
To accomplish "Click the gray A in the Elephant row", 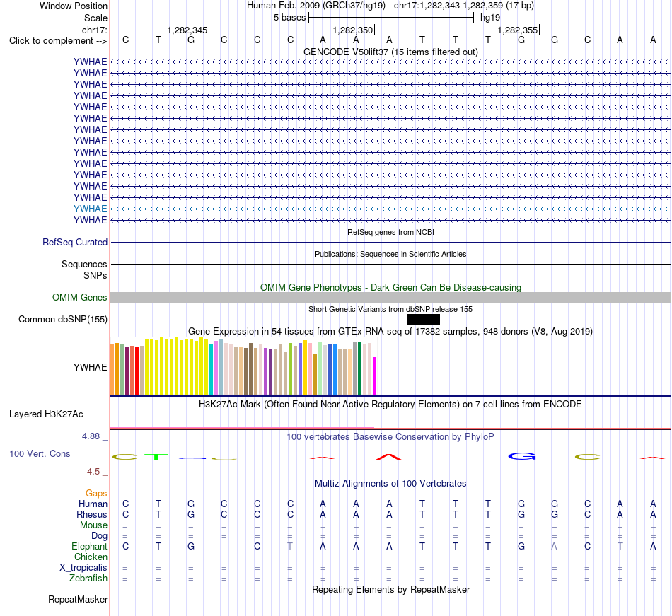I will coord(554,546).
